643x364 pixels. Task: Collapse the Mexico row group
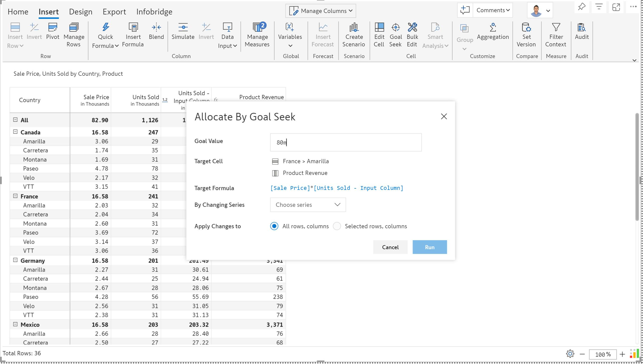tap(15, 324)
